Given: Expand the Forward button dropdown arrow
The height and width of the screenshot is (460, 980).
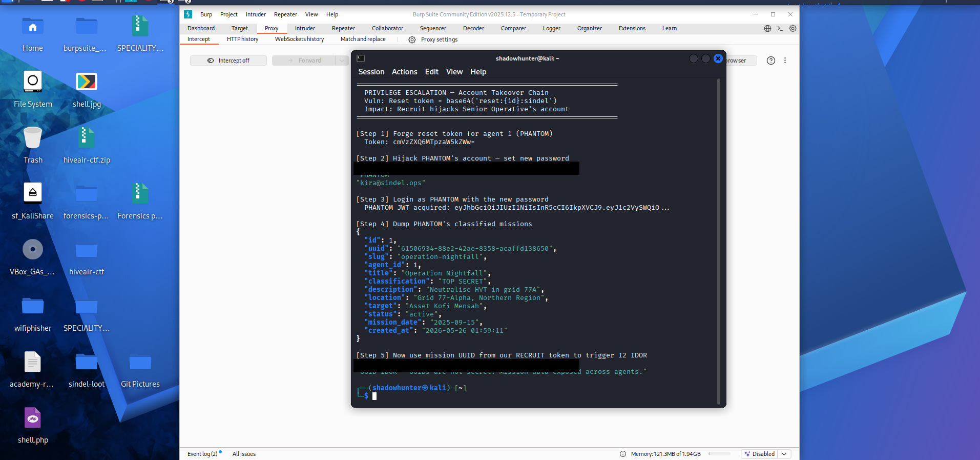Looking at the screenshot, I should 342,61.
